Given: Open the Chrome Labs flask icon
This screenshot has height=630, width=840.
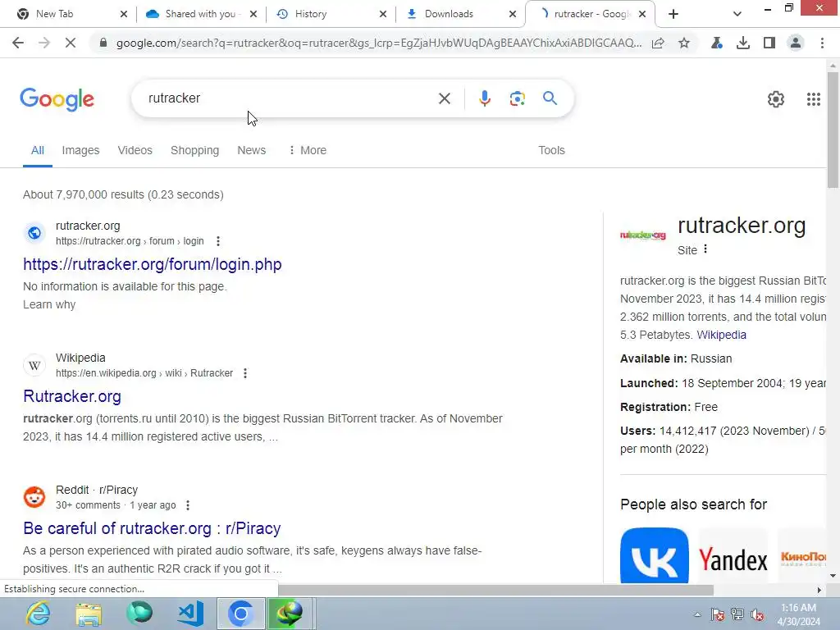Looking at the screenshot, I should tap(716, 43).
